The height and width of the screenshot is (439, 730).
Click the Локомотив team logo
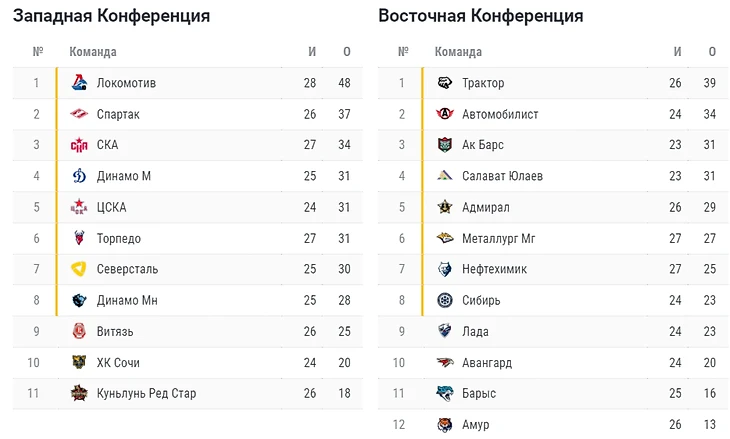[79, 83]
